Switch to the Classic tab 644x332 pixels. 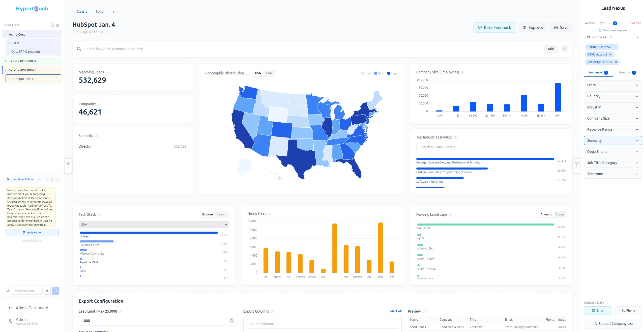point(82,12)
